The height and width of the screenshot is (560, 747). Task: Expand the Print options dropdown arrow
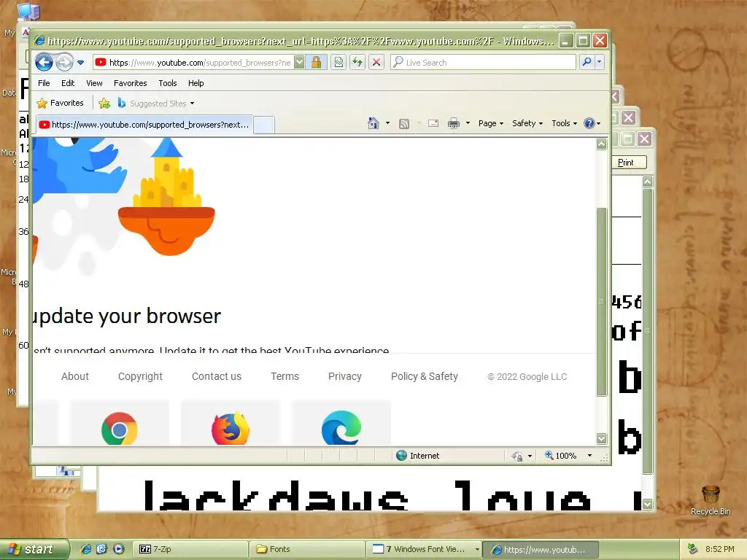[468, 123]
